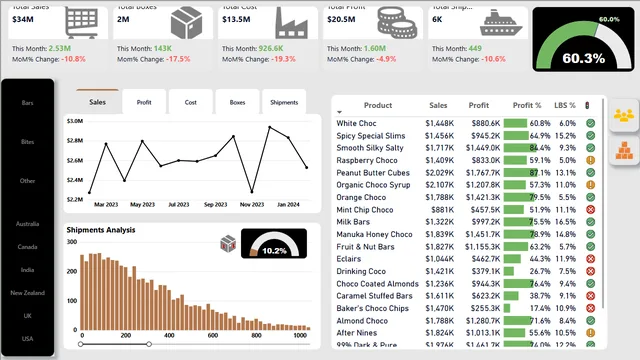Sort table by LBS % column header
This screenshot has width=640, height=360.
[x=565, y=105]
